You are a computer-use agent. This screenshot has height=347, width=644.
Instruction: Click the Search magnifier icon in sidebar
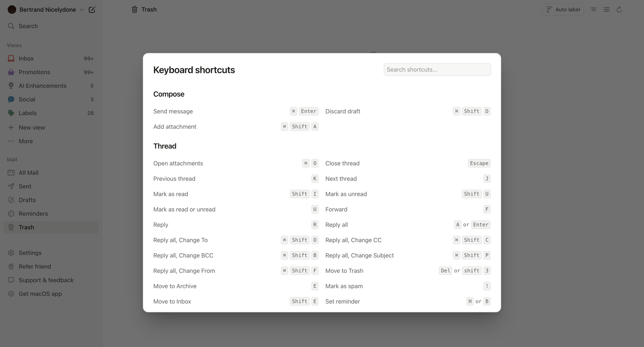point(11,26)
